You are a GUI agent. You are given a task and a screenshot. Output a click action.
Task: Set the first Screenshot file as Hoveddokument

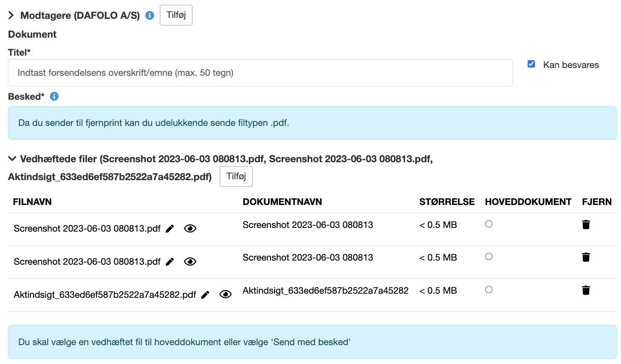tap(489, 224)
